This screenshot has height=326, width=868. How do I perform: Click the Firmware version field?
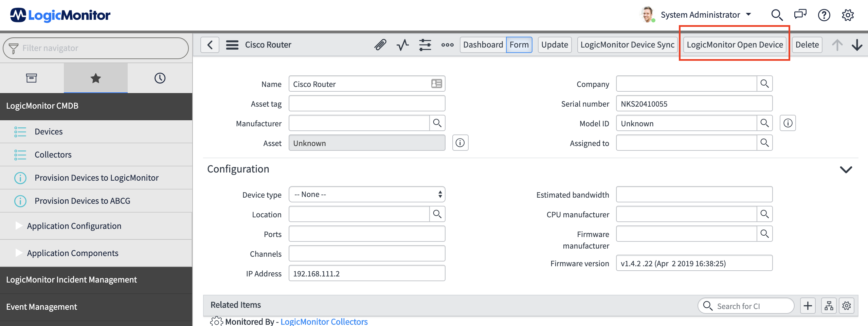click(694, 263)
